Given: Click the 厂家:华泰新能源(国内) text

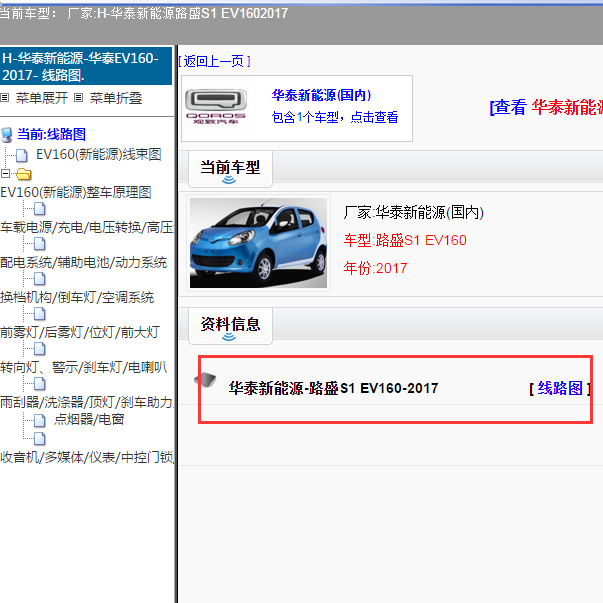Looking at the screenshot, I should point(413,213).
